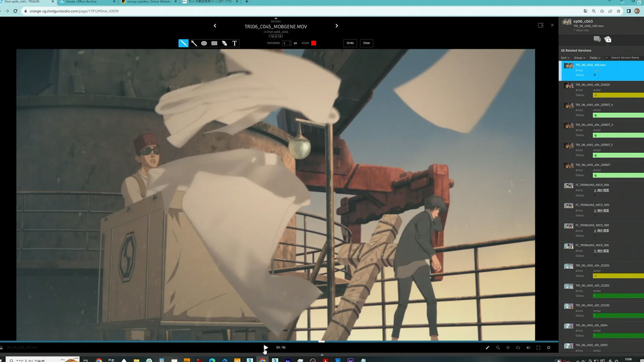644x362 pixels.
Task: Click the yellow status bar of s05_221019
Action: (618, 95)
